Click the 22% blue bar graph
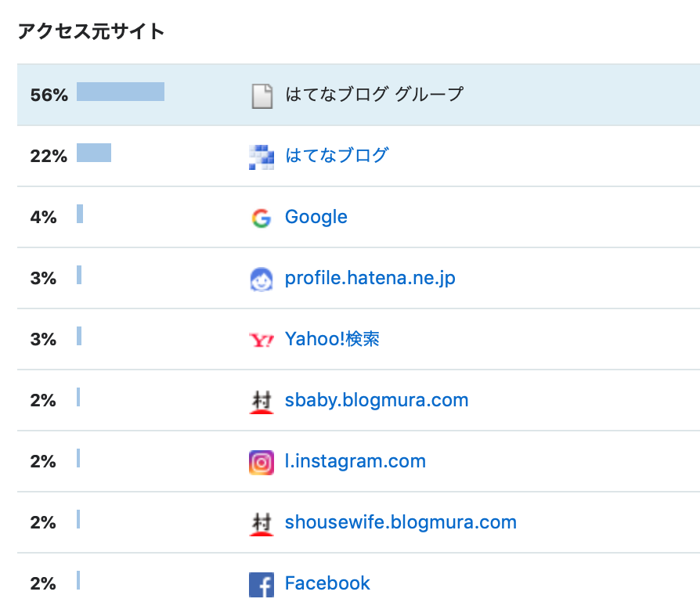This screenshot has width=700, height=606. pos(94,153)
